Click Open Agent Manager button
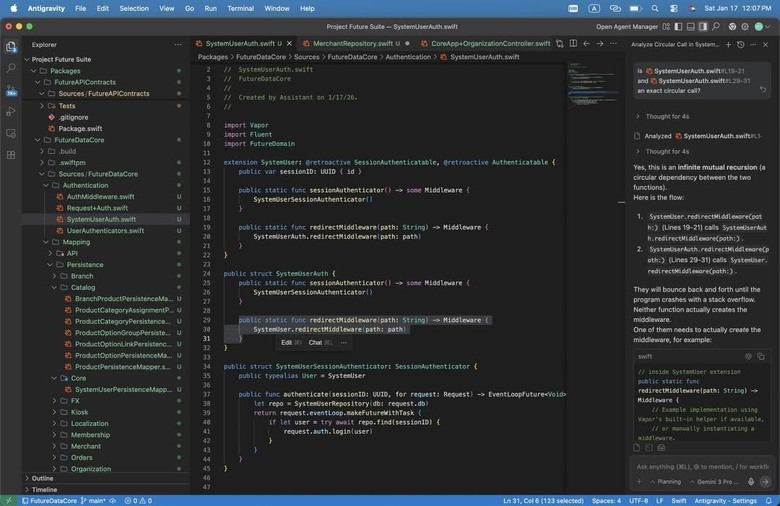Screen dimensions: 780x506 tap(627, 26)
